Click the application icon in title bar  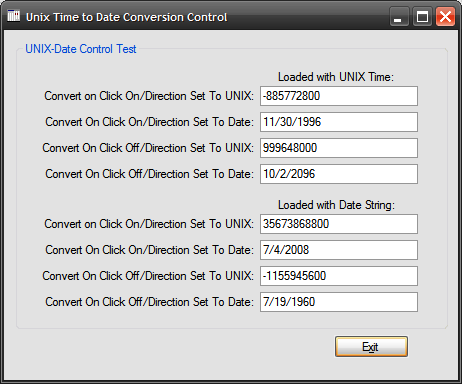(14, 15)
